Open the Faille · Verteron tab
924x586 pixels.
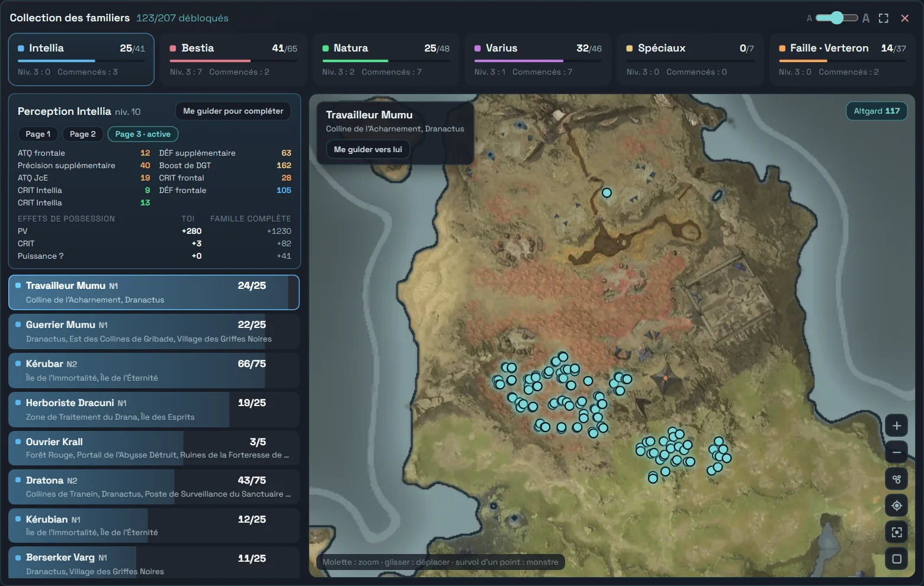842,59
